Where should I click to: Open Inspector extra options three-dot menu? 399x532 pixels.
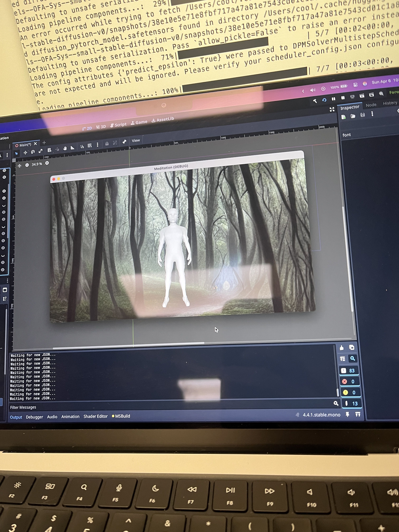pyautogui.click(x=372, y=114)
